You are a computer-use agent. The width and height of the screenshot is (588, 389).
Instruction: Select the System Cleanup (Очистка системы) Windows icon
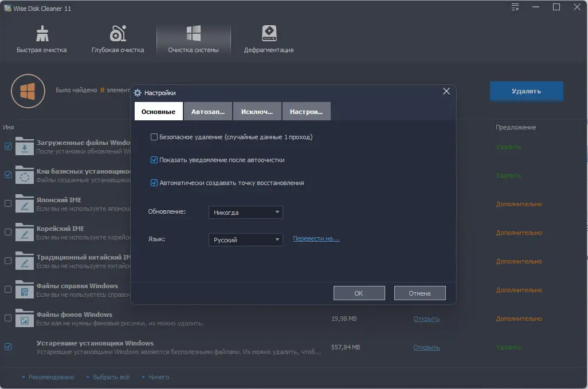point(194,33)
